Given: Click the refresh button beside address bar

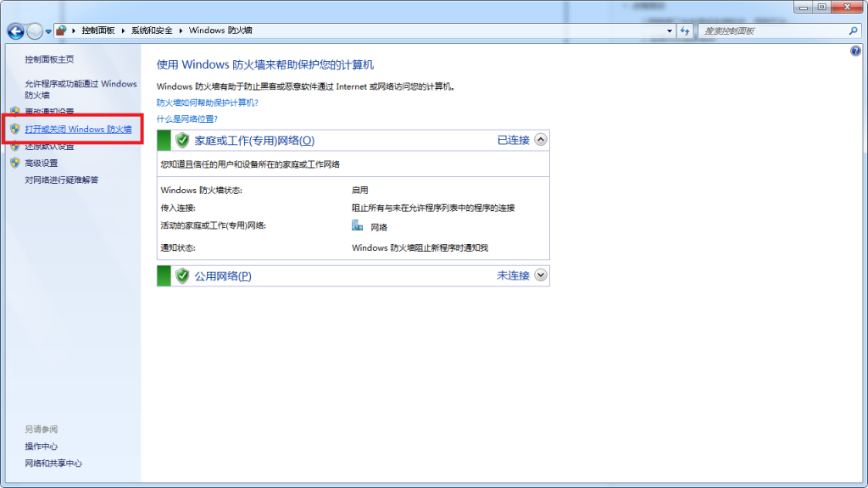Looking at the screenshot, I should click(684, 30).
